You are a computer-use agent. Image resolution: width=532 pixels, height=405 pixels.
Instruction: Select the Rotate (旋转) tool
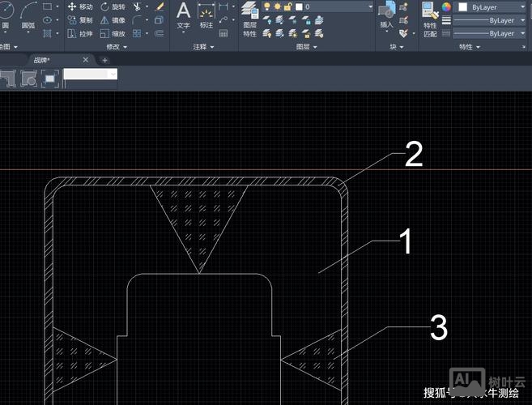coord(113,6)
